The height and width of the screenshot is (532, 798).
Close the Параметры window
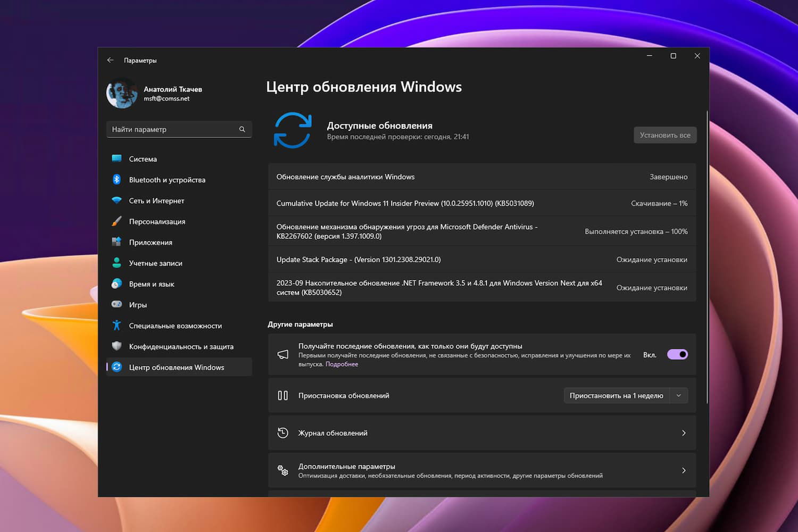pos(697,56)
